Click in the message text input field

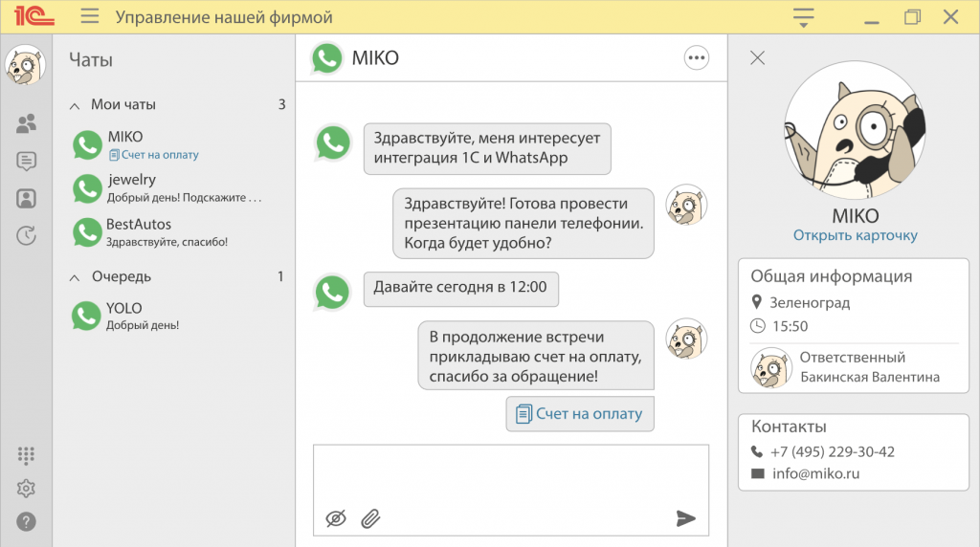510,473
